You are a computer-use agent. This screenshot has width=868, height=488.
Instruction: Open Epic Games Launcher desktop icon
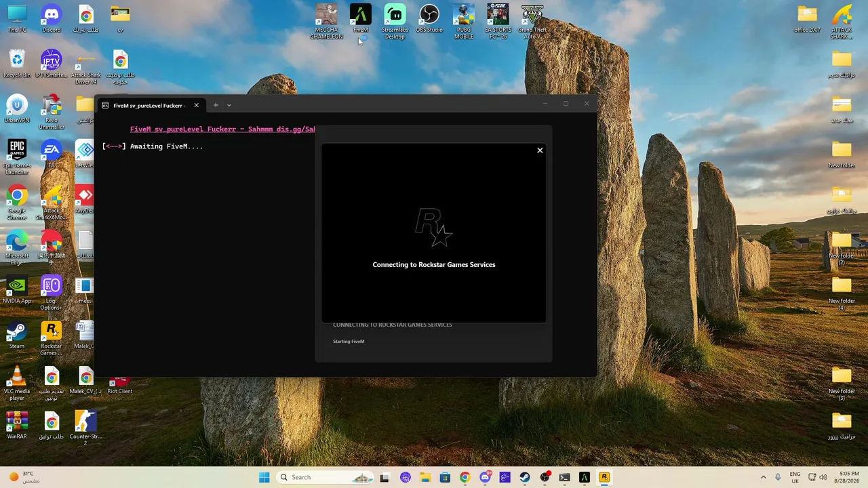pos(17,157)
